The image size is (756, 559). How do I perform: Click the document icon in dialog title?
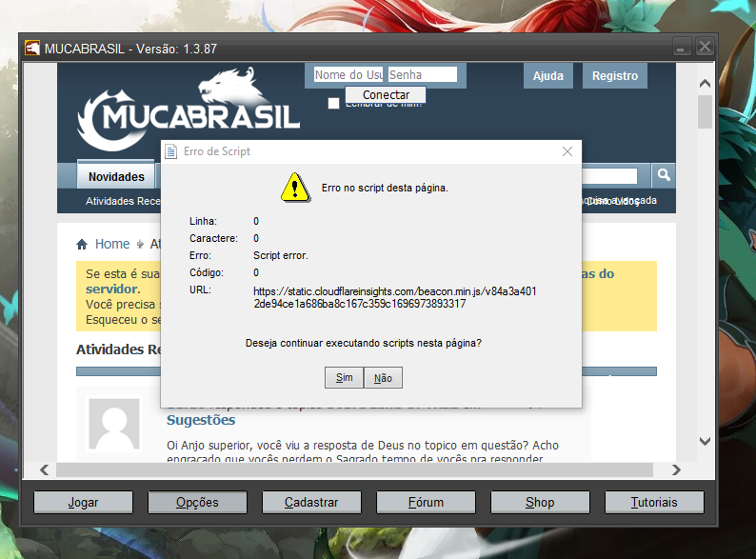[171, 151]
